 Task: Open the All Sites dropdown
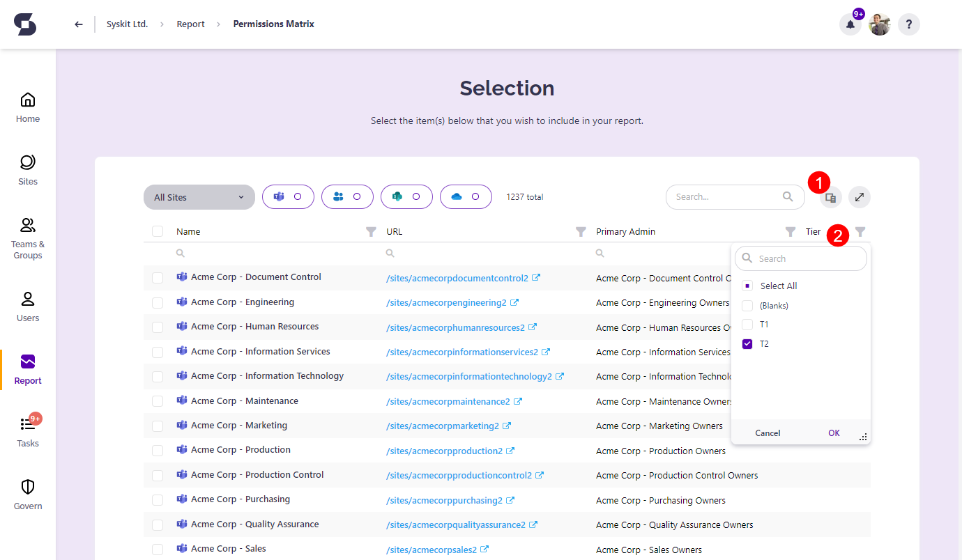pos(199,197)
